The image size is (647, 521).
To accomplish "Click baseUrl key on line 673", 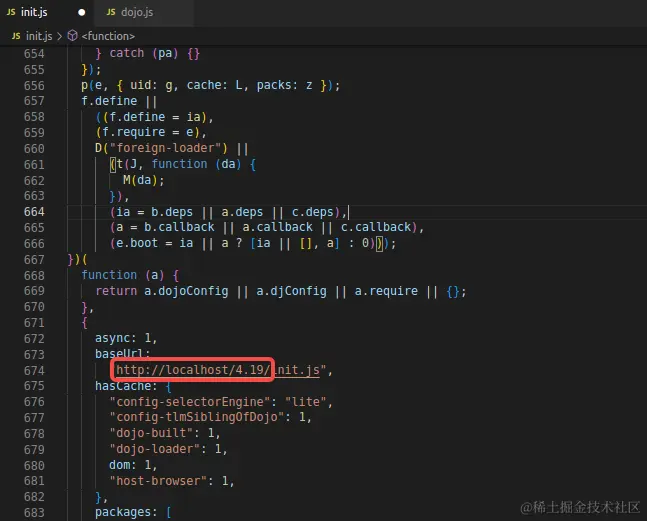I will 120,354.
